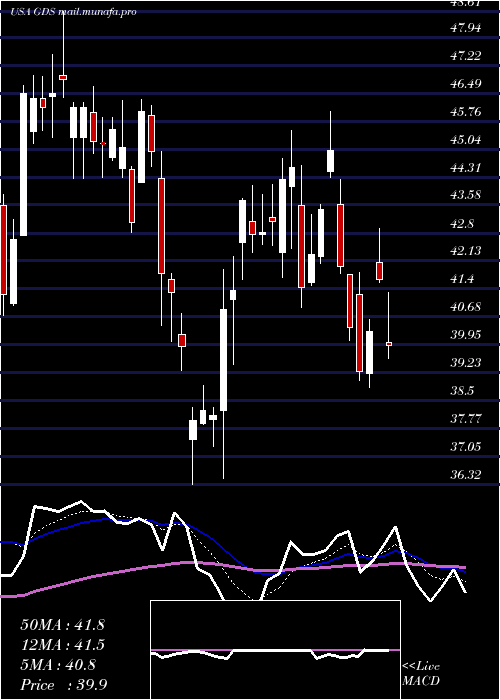This screenshot has height=700, width=500.
Task: Select the 39.23 price axis label
Action: [466, 362]
